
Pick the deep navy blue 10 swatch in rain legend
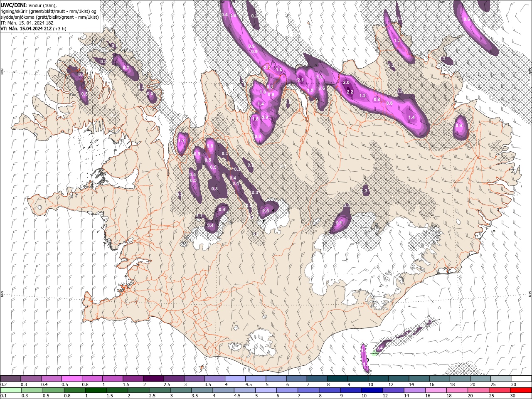tap(371, 390)
